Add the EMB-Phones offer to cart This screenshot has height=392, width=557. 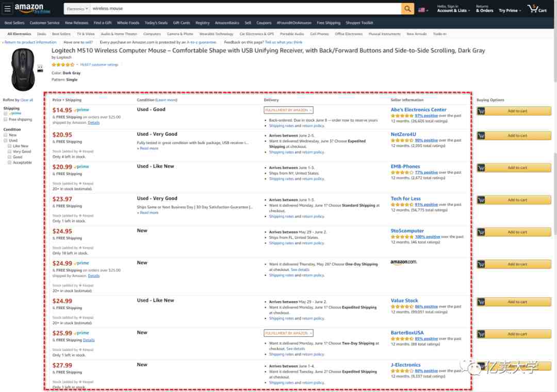click(x=514, y=168)
